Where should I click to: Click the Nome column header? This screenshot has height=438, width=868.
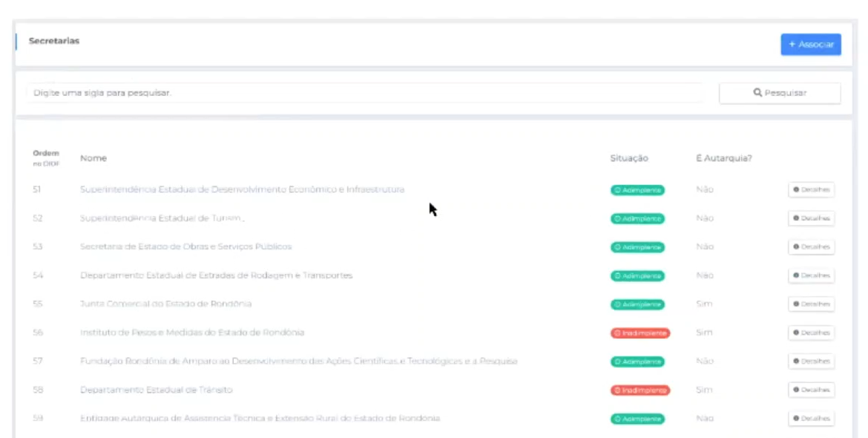93,158
